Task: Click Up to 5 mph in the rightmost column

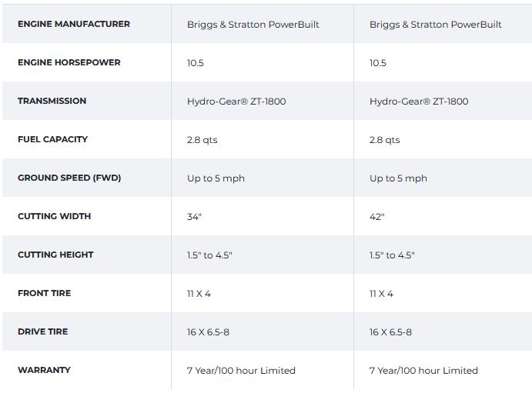Action: point(398,178)
